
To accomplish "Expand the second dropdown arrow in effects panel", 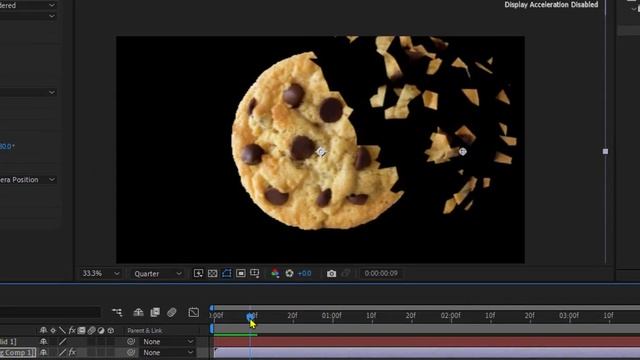I will tap(52, 16).
